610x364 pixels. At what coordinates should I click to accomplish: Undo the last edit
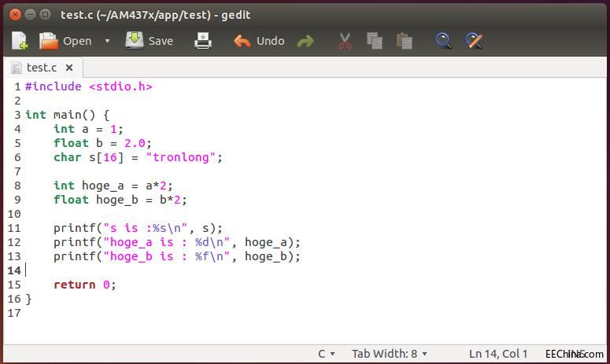pyautogui.click(x=259, y=41)
